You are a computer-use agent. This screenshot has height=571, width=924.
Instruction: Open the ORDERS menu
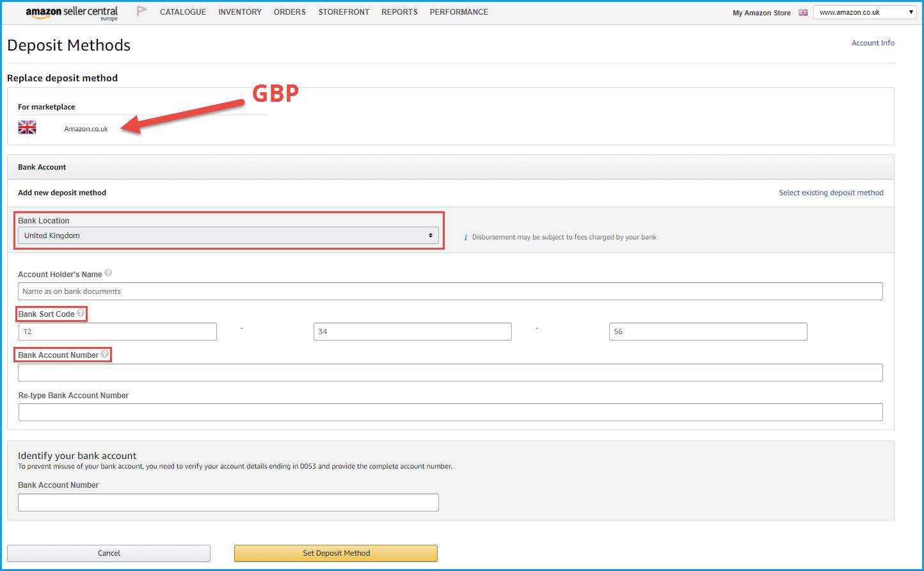(290, 12)
